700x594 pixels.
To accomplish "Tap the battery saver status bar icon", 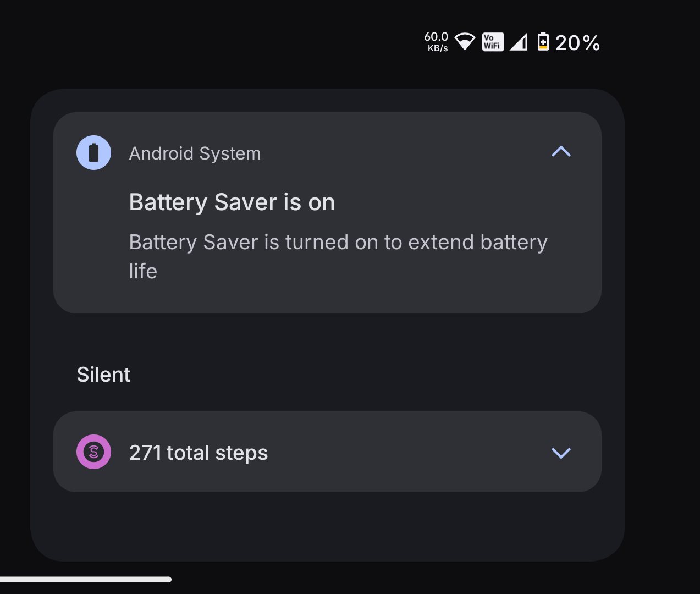I will point(543,42).
